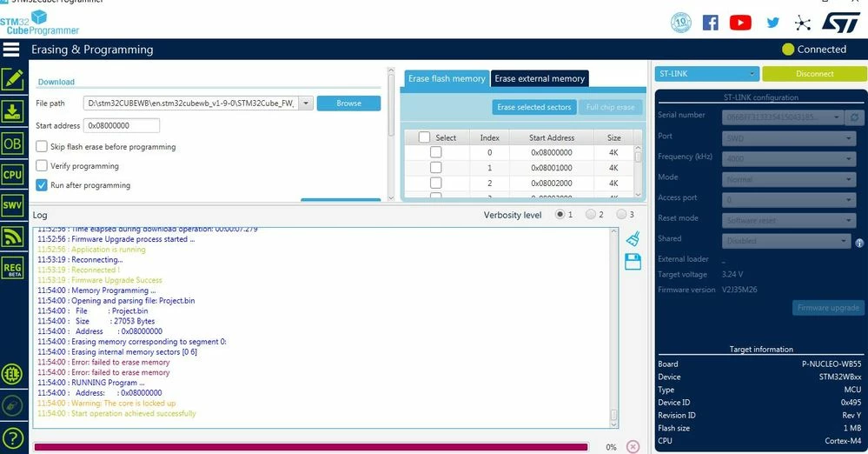Enable Skip flash erase before programming
The image size is (868, 454).
coord(42,146)
